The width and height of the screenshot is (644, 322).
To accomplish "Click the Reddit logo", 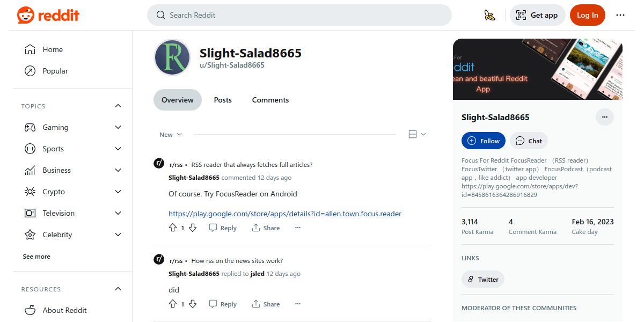I will (x=48, y=15).
